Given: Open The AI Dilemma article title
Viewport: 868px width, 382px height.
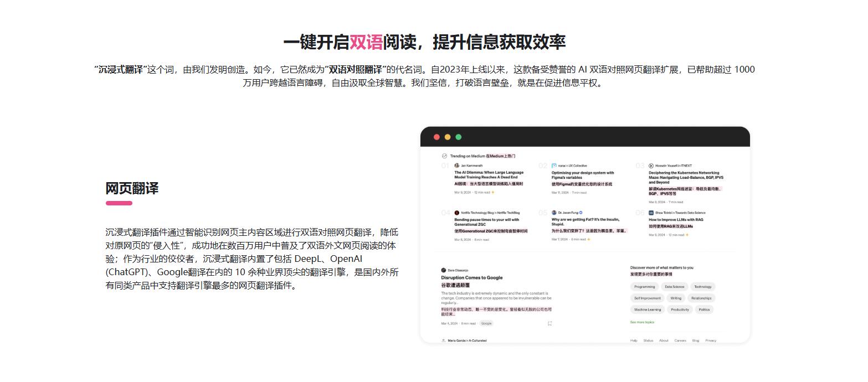Looking at the screenshot, I should click(x=489, y=175).
